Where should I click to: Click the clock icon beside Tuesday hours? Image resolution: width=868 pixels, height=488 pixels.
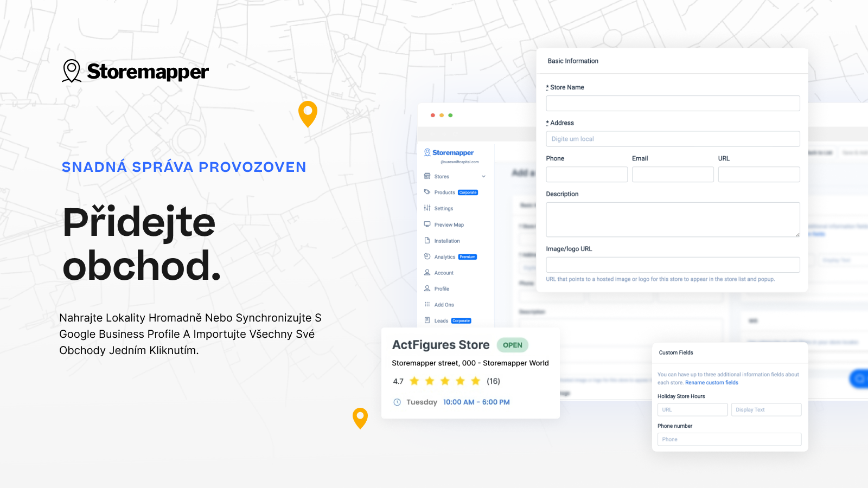pos(397,402)
